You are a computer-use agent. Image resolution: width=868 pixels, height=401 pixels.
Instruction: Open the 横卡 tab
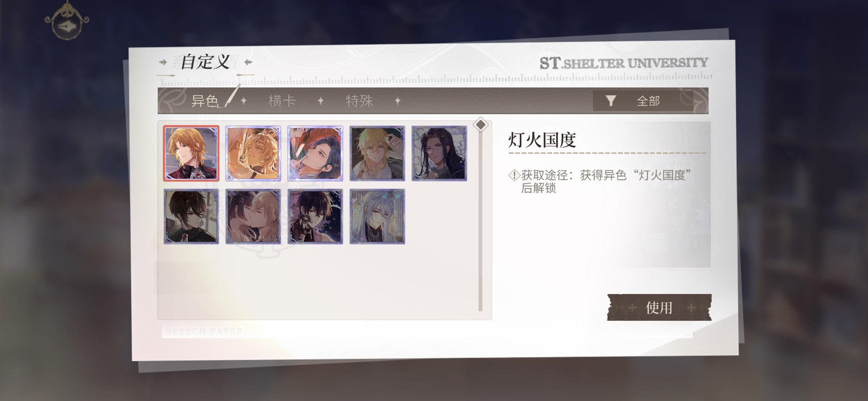tap(282, 101)
